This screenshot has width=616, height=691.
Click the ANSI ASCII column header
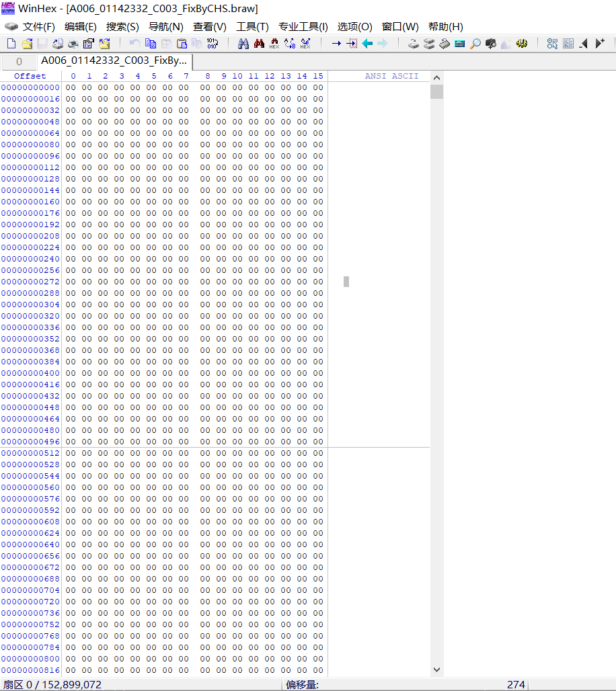pos(391,76)
